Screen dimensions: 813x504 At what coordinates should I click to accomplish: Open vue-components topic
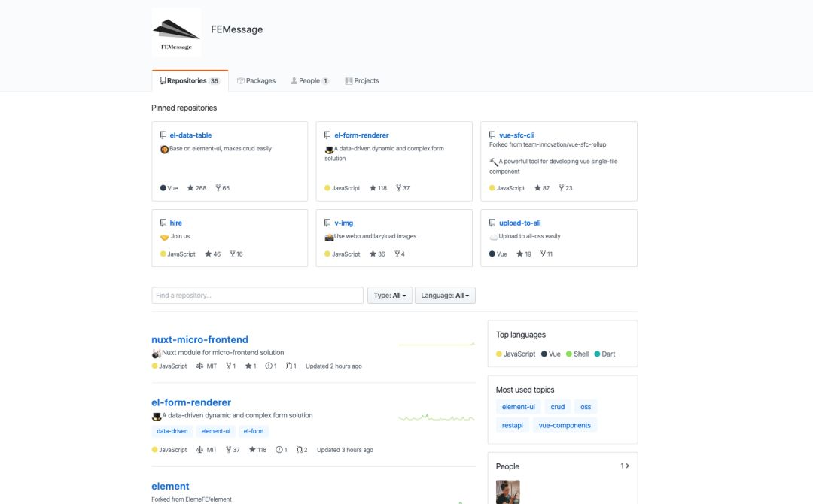pos(565,425)
